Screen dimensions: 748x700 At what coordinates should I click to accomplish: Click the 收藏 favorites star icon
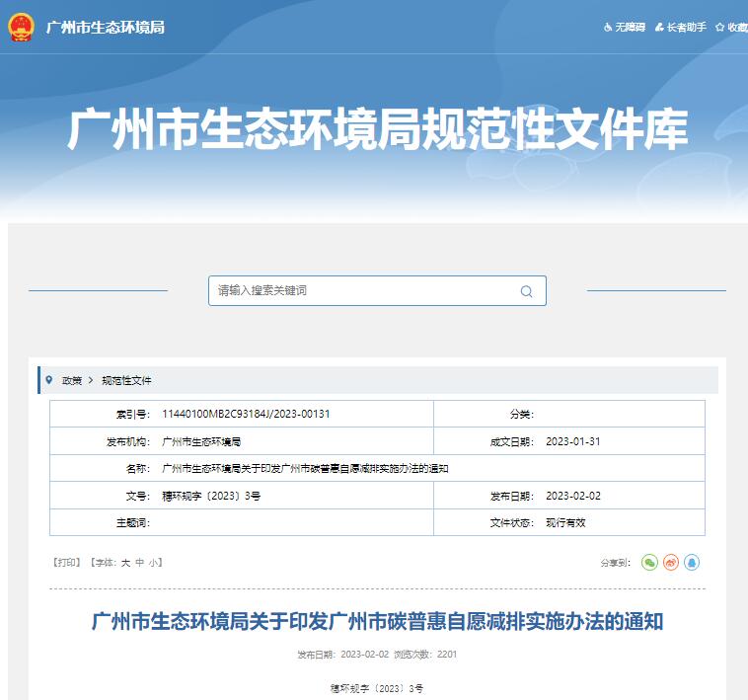point(720,28)
